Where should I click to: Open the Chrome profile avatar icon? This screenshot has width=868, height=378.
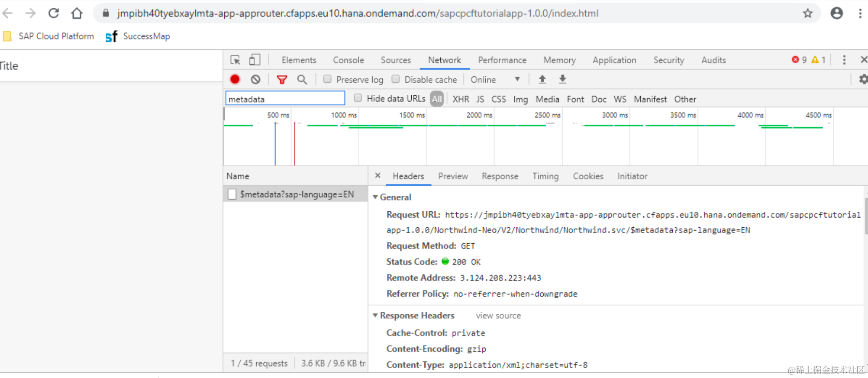coord(837,13)
